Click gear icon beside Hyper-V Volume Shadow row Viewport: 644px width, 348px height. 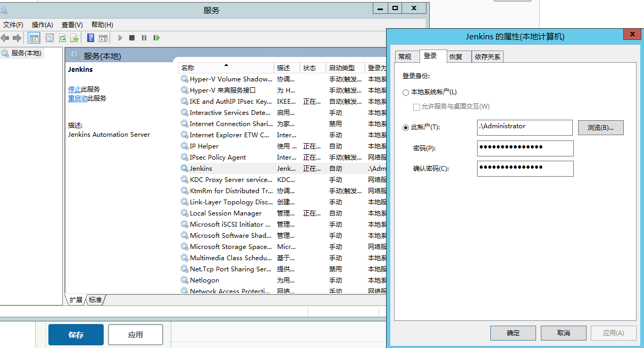tap(185, 79)
